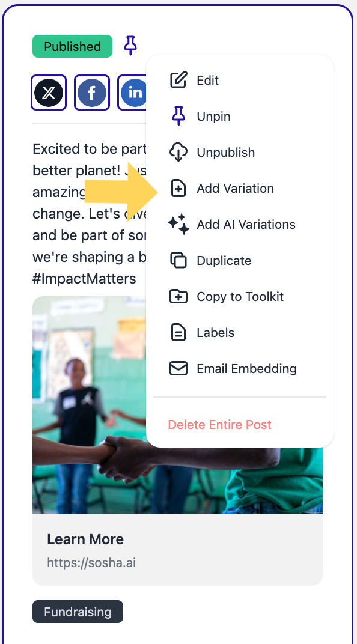Select Email Embedding menu option

[x=246, y=368]
